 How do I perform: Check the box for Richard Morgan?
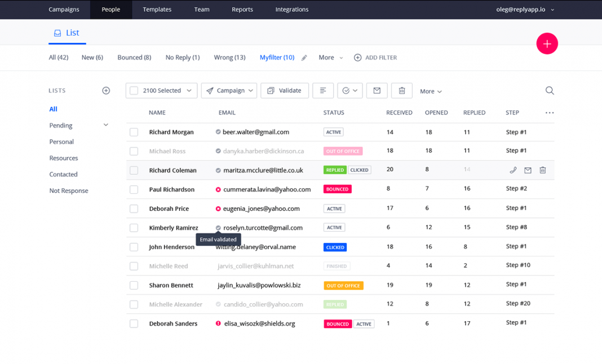(x=134, y=132)
